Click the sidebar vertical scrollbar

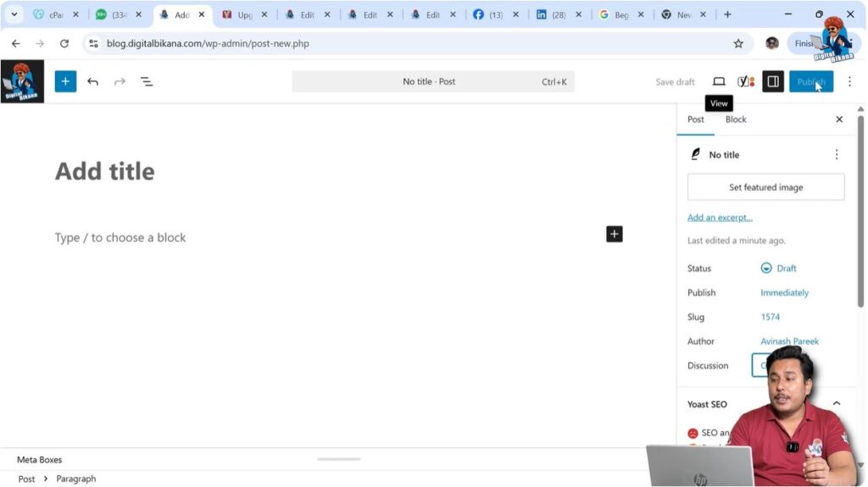(x=861, y=210)
